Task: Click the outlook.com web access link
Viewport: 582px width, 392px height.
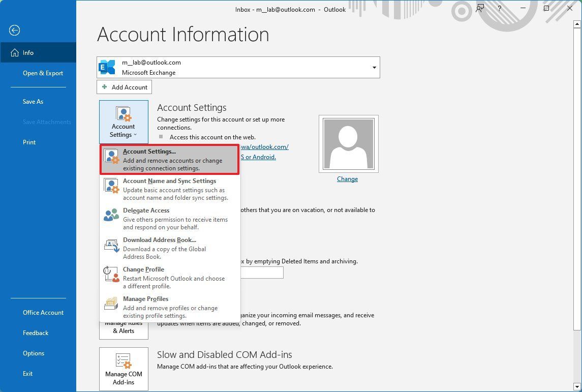Action: (265, 146)
